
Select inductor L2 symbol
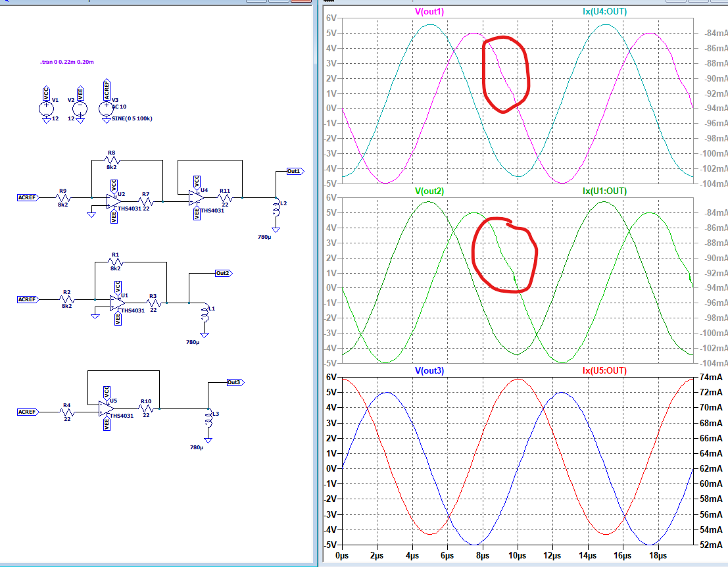pos(276,208)
